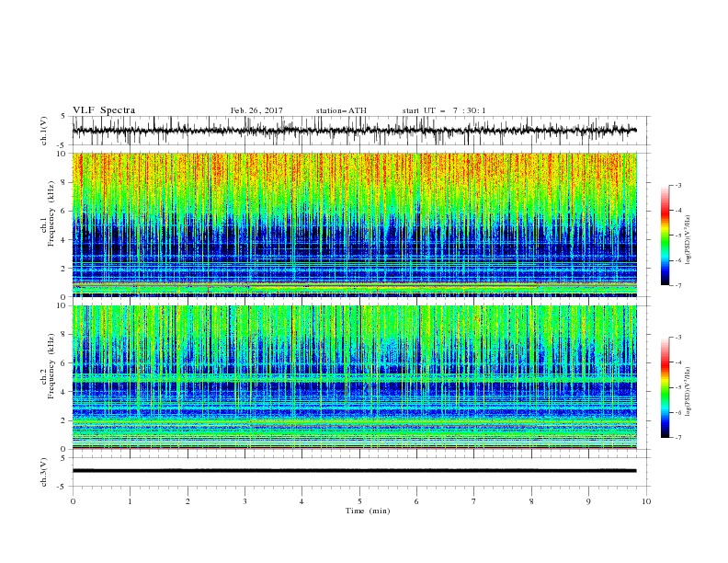
Task: Click the "station=ATH" label
Action: [x=341, y=110]
